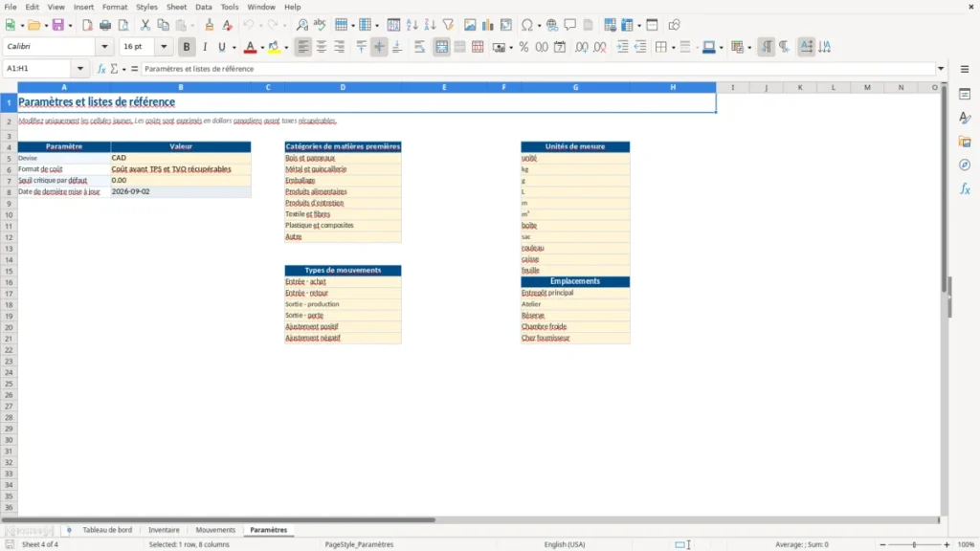This screenshot has height=551, width=980.
Task: Switch to the Mouvements sheet tab
Action: pos(215,530)
